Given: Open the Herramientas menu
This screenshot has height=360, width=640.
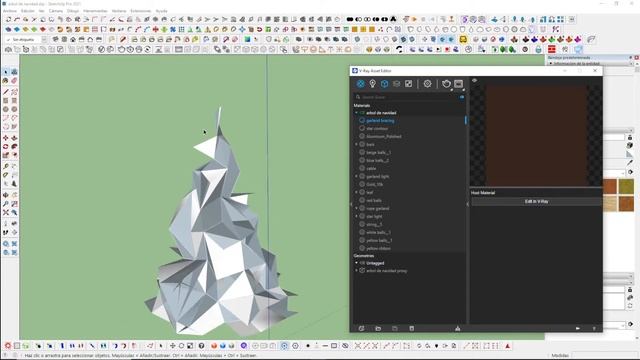Looking at the screenshot, I should [95, 11].
